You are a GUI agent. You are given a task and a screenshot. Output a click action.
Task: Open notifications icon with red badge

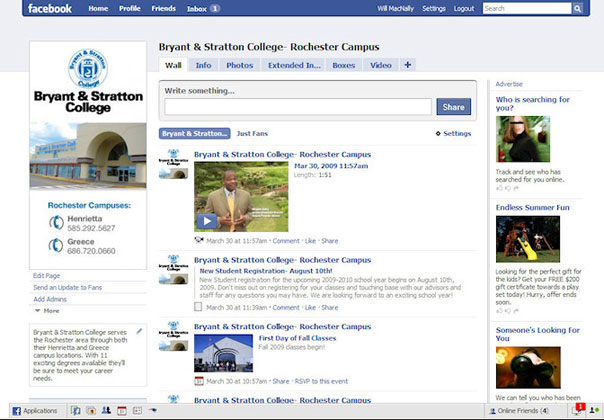coord(579,409)
